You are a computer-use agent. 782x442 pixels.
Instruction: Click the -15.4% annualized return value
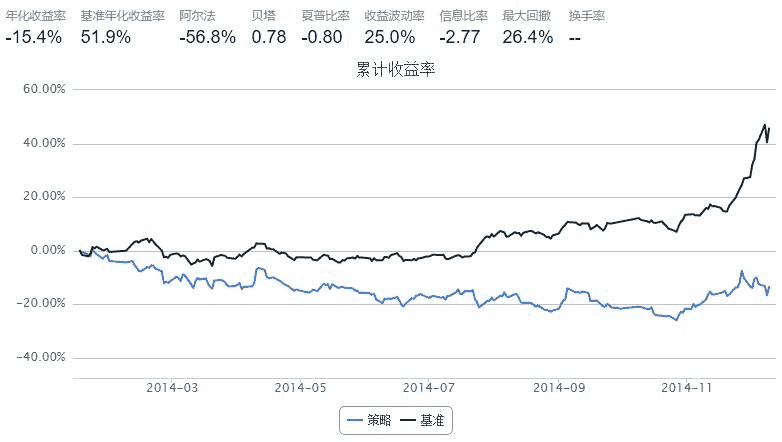click(x=34, y=37)
